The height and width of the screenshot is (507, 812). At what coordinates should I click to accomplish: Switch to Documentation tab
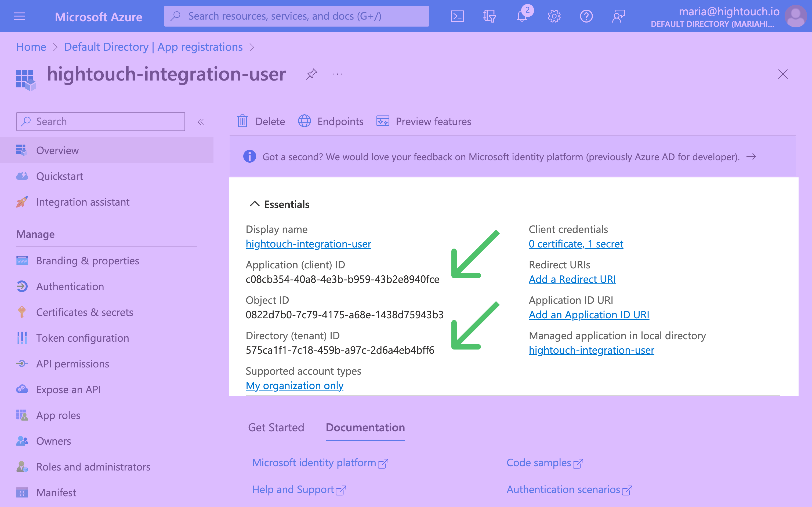[x=365, y=428]
